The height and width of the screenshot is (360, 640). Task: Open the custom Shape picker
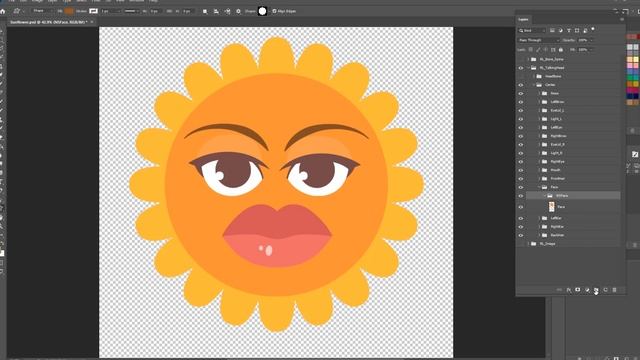(x=262, y=11)
